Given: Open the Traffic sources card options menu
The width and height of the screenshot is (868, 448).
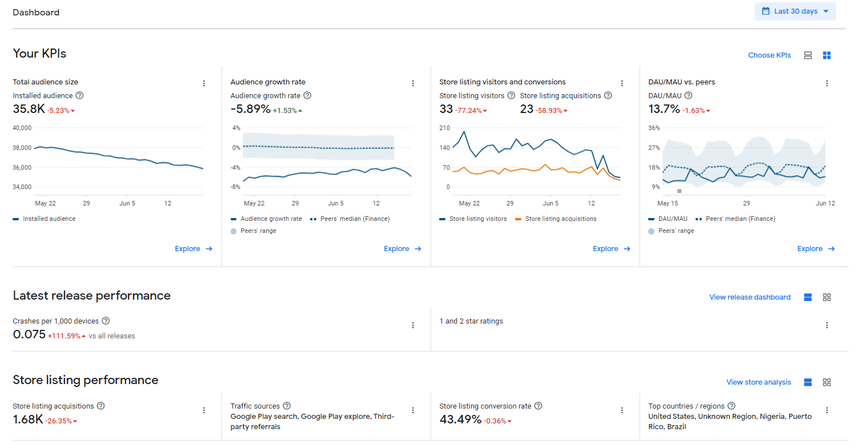Looking at the screenshot, I should point(413,410).
